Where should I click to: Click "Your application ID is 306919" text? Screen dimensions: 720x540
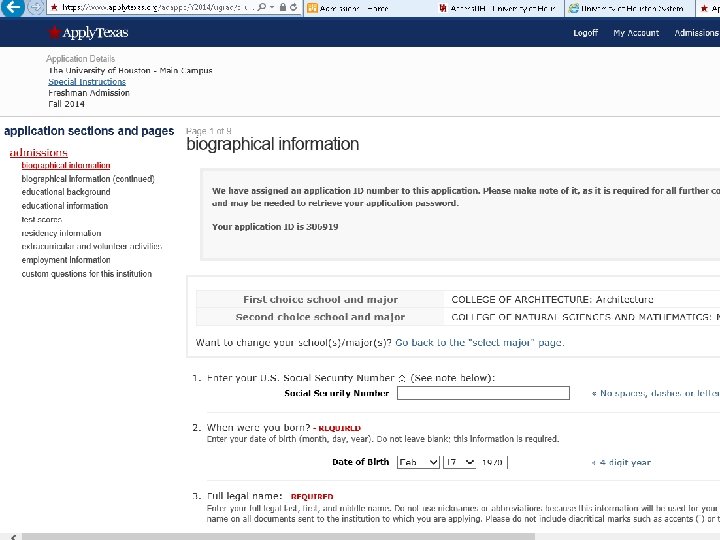point(275,227)
